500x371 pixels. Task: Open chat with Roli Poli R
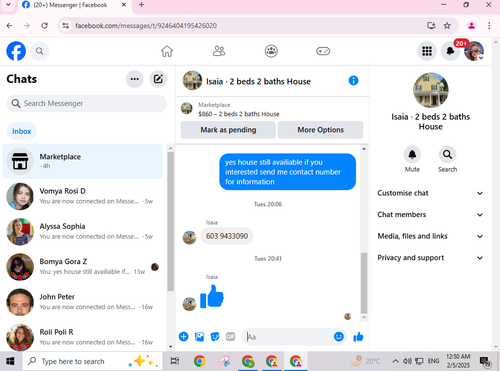[82, 337]
